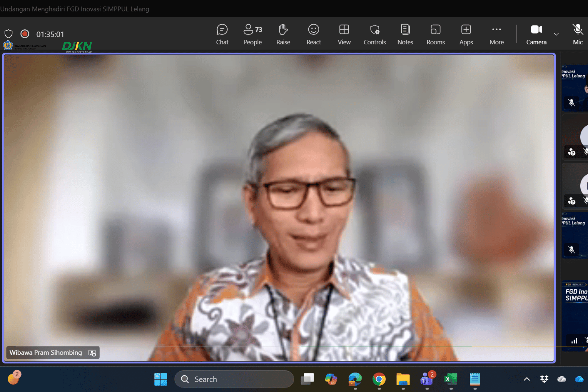Expand camera options chevron
The image size is (588, 392).
click(556, 34)
